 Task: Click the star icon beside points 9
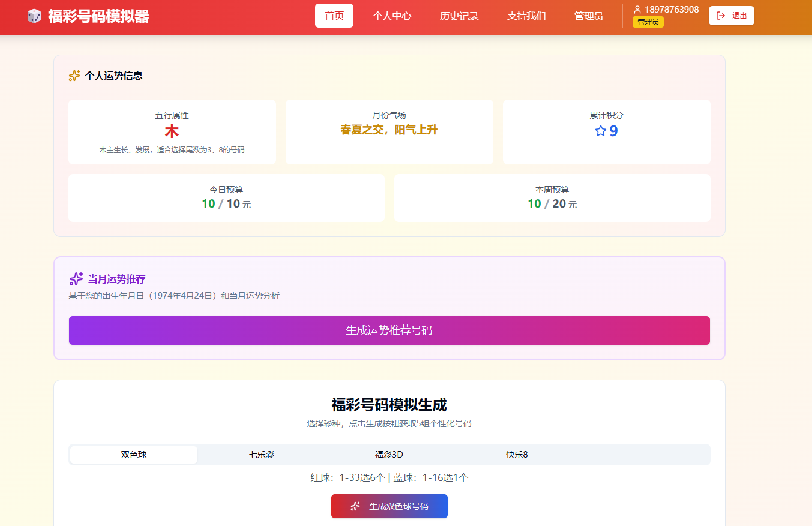pos(600,131)
